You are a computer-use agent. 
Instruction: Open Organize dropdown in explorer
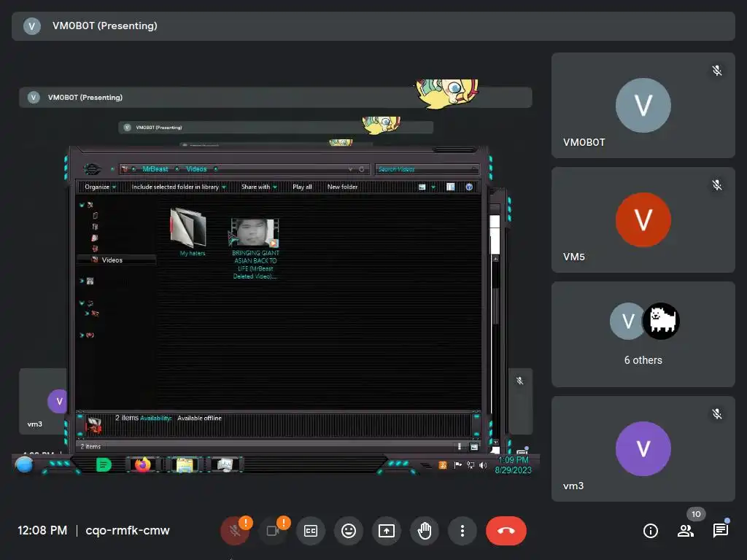click(x=100, y=187)
